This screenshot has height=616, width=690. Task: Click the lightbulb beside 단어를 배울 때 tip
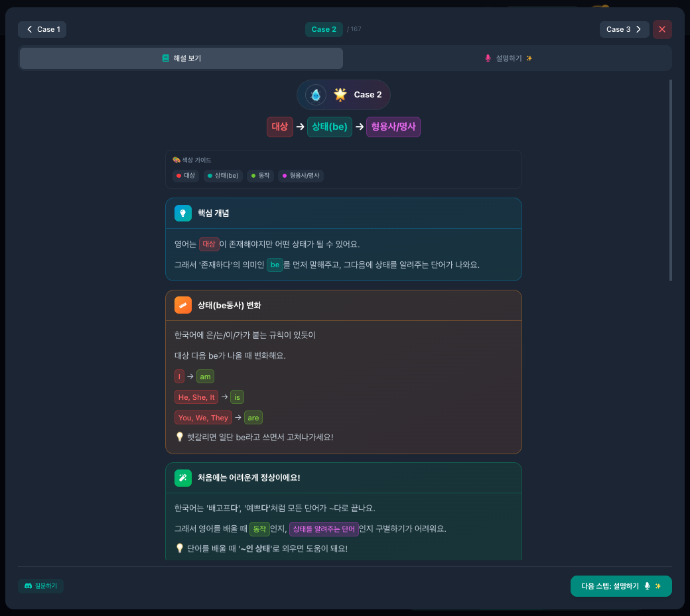180,548
